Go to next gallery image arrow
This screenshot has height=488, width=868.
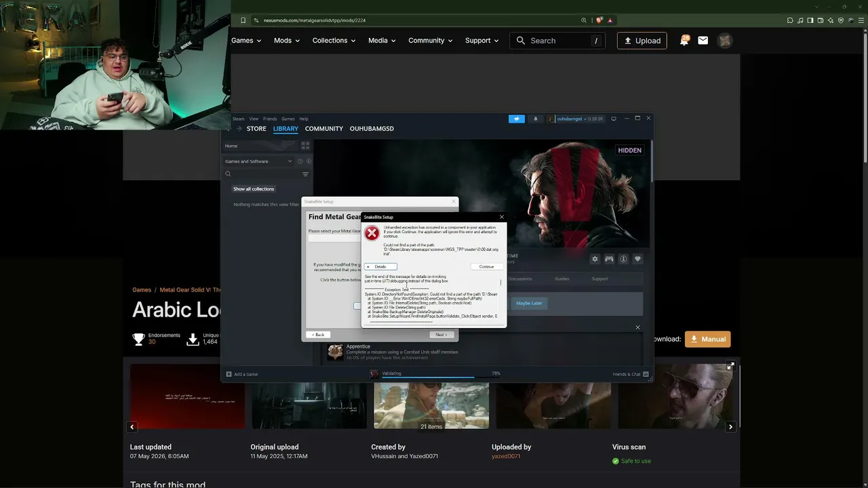click(730, 427)
